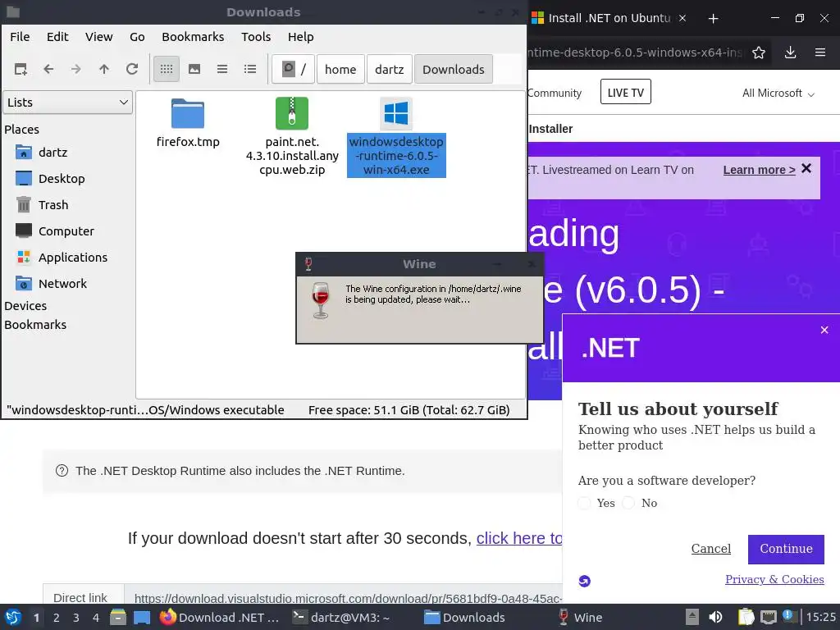Switch to detailed list view mode
Image resolution: width=840 pixels, height=630 pixels.
coord(250,69)
